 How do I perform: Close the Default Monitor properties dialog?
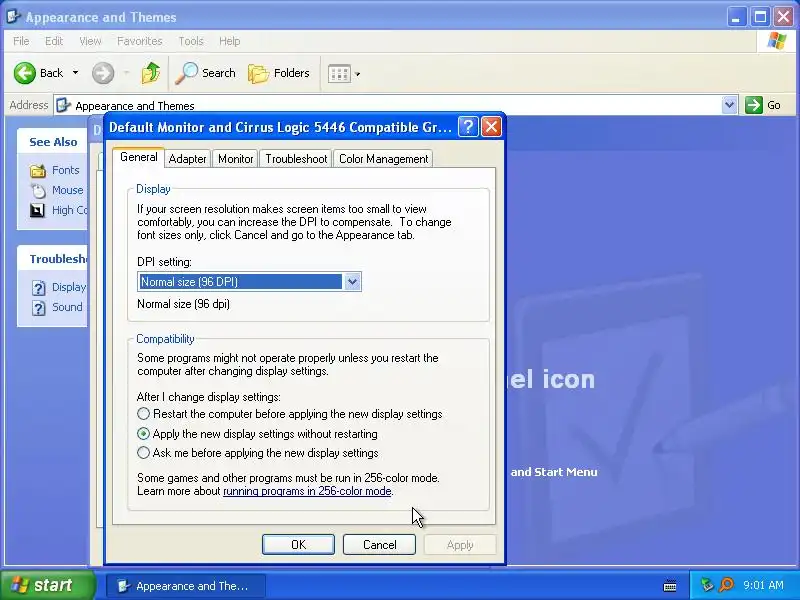[491, 127]
